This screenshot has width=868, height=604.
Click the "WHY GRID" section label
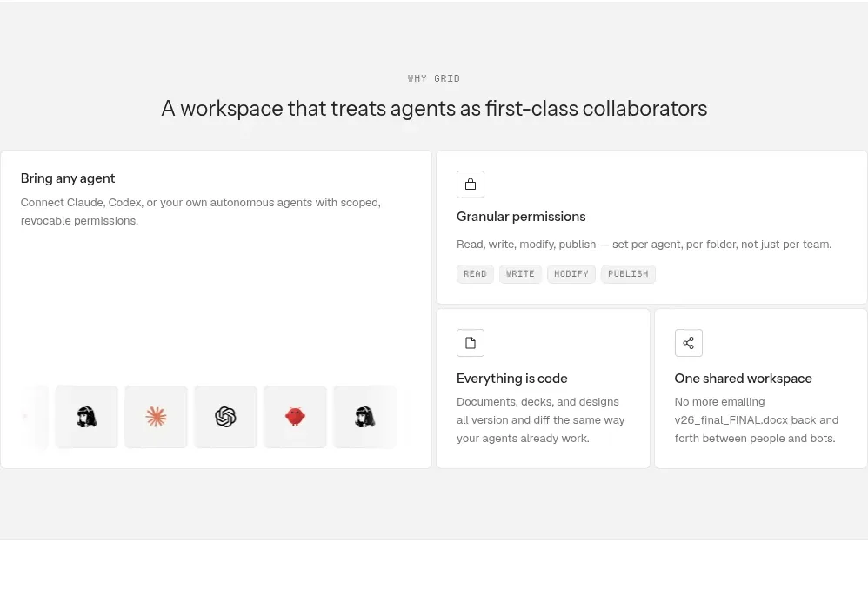434,78
